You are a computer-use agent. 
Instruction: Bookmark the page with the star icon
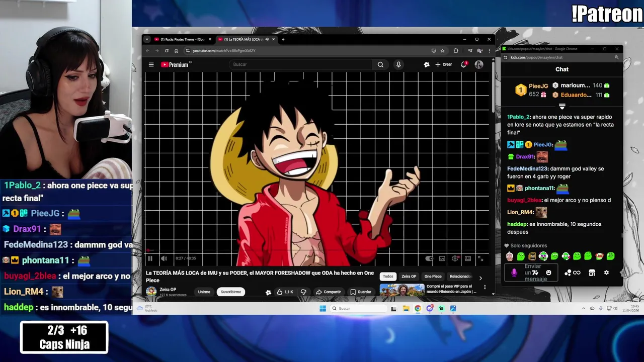(442, 50)
